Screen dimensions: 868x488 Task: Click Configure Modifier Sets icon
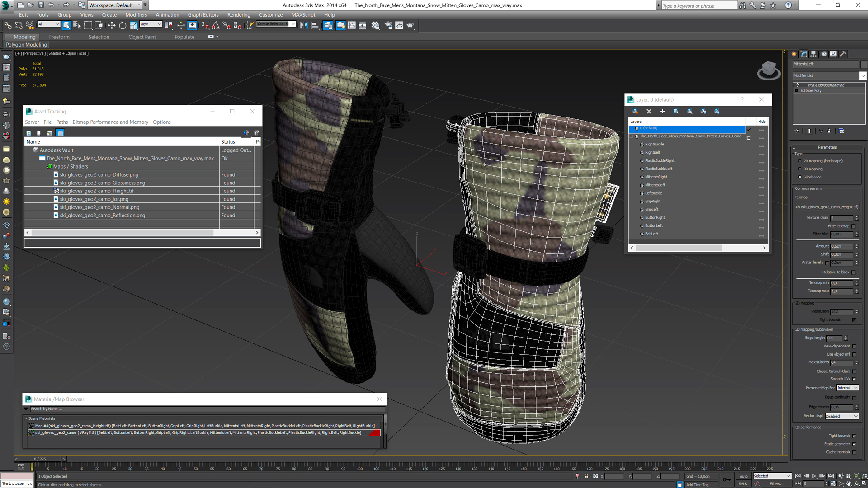pyautogui.click(x=841, y=131)
